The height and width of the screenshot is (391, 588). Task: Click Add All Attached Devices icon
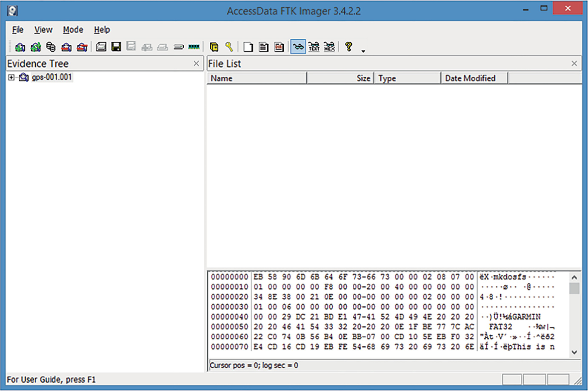click(36, 47)
